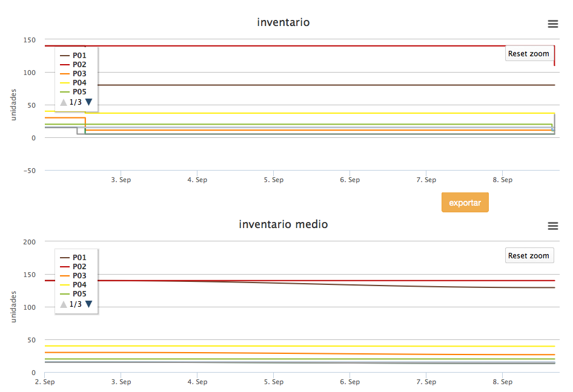Click the grey up arrow in inventario medio legend

click(63, 304)
